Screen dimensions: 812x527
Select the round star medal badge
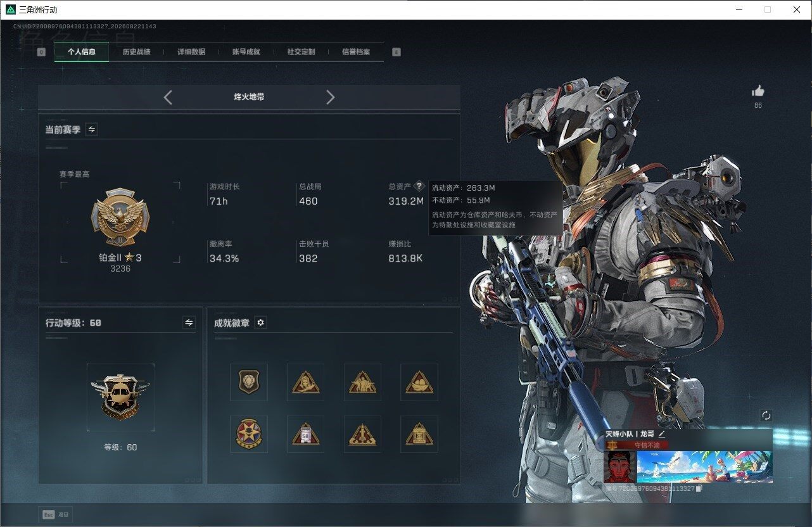[x=249, y=434]
